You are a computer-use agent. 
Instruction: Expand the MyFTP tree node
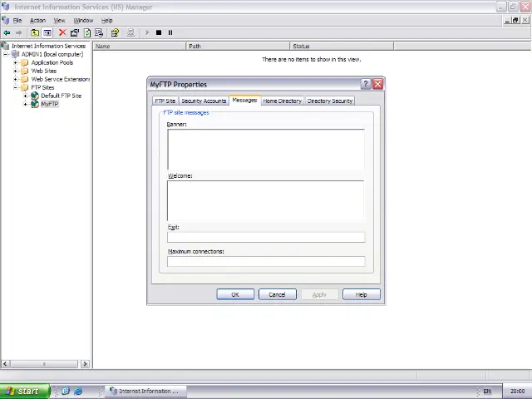click(26, 104)
